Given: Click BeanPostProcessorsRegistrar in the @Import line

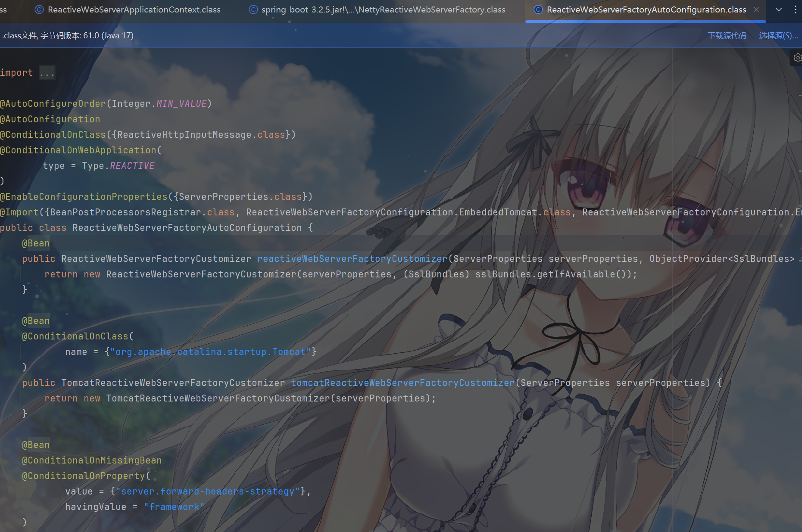Looking at the screenshot, I should coord(125,212).
